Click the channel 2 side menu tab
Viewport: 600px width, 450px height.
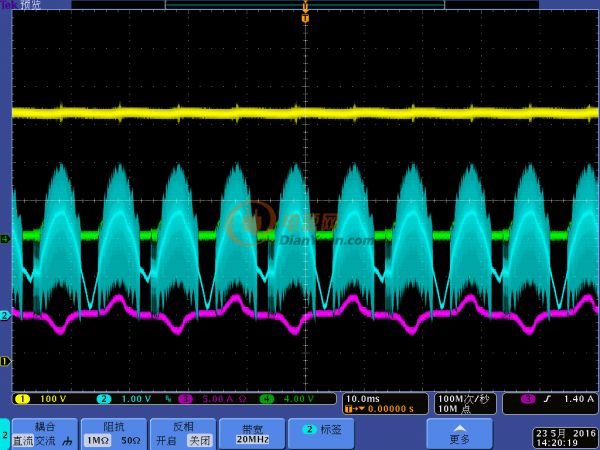pos(5,434)
